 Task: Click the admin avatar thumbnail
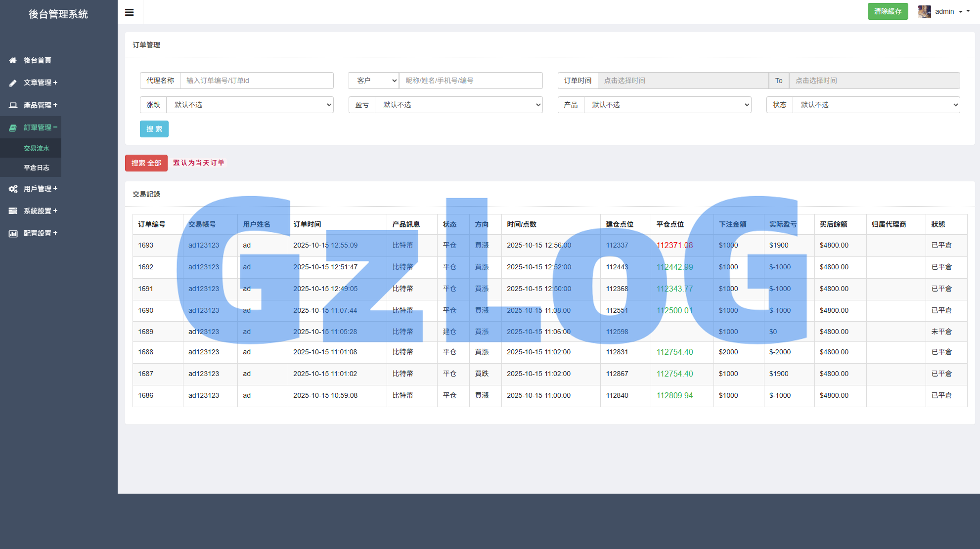pyautogui.click(x=924, y=11)
